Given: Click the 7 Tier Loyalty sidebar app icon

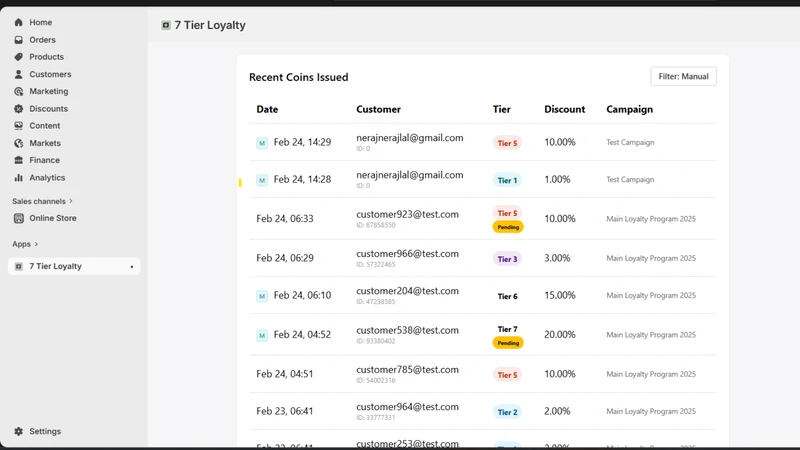Looking at the screenshot, I should (19, 266).
